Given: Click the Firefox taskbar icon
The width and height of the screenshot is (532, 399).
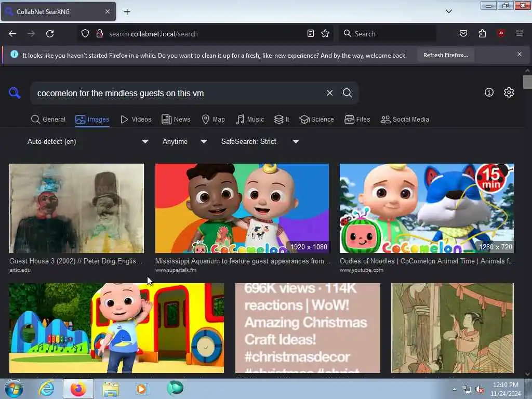Looking at the screenshot, I should (78, 389).
